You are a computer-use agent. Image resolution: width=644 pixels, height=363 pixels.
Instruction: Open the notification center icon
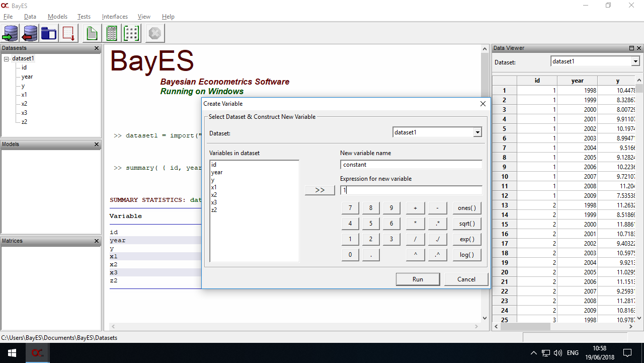627,353
